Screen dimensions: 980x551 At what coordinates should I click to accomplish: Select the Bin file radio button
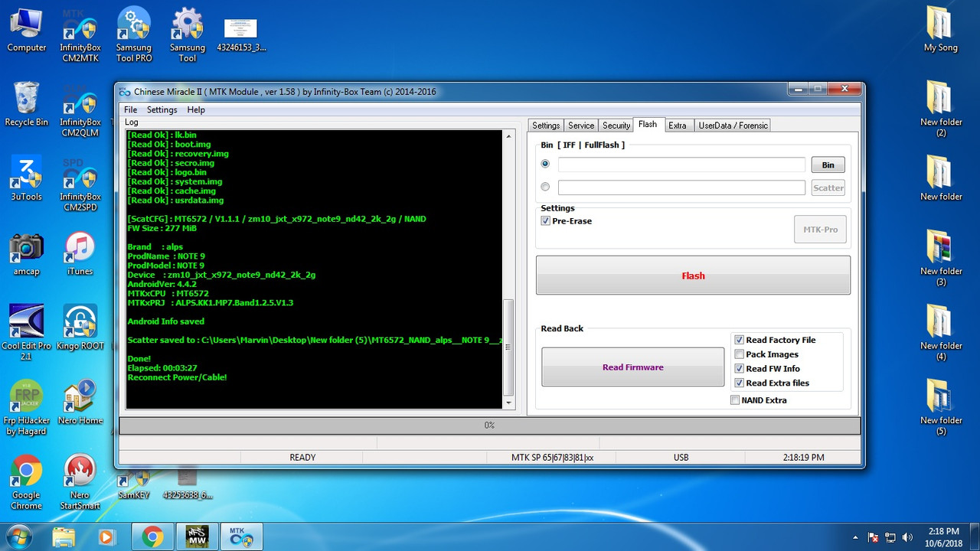point(545,164)
